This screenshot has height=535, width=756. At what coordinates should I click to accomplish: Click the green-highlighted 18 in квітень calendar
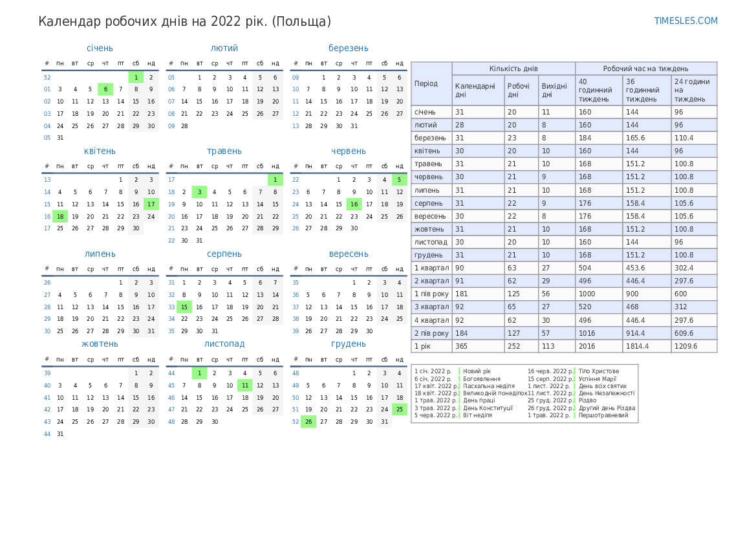pyautogui.click(x=60, y=217)
